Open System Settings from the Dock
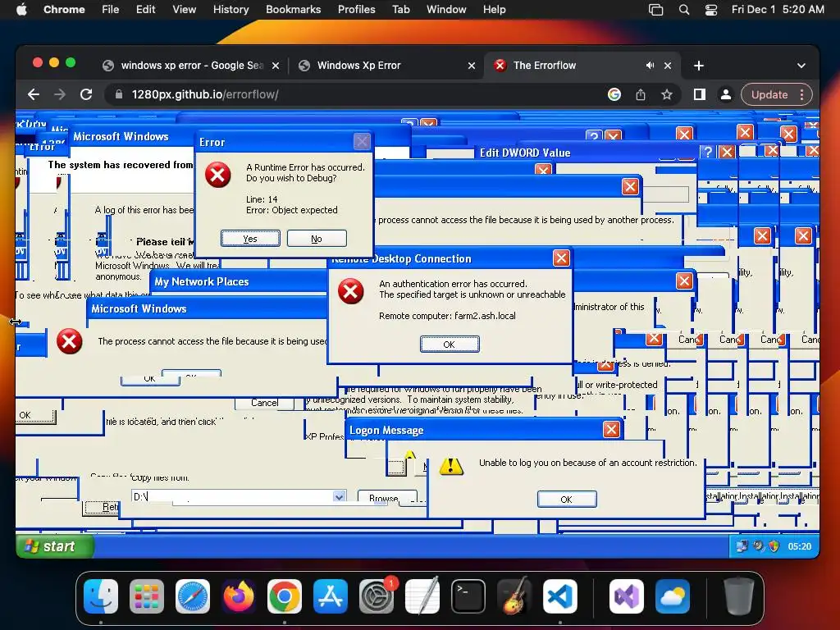 [x=377, y=596]
